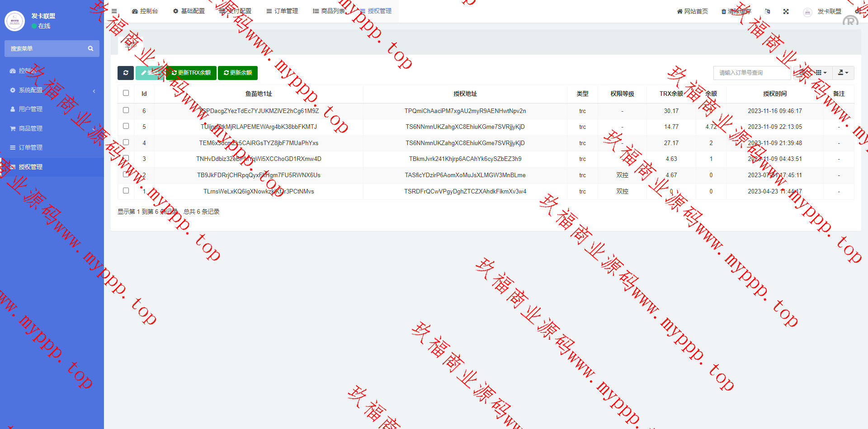The height and width of the screenshot is (429, 868).
Task: Toggle the hamburger sidebar collapse icon
Action: point(114,11)
